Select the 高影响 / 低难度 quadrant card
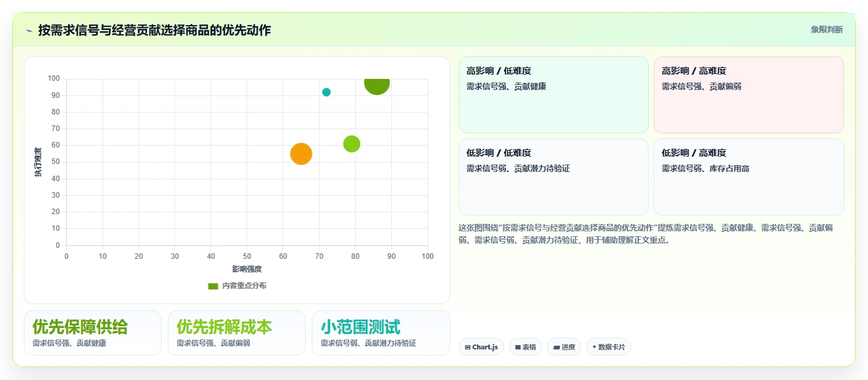The height and width of the screenshot is (380, 868). pos(554,95)
